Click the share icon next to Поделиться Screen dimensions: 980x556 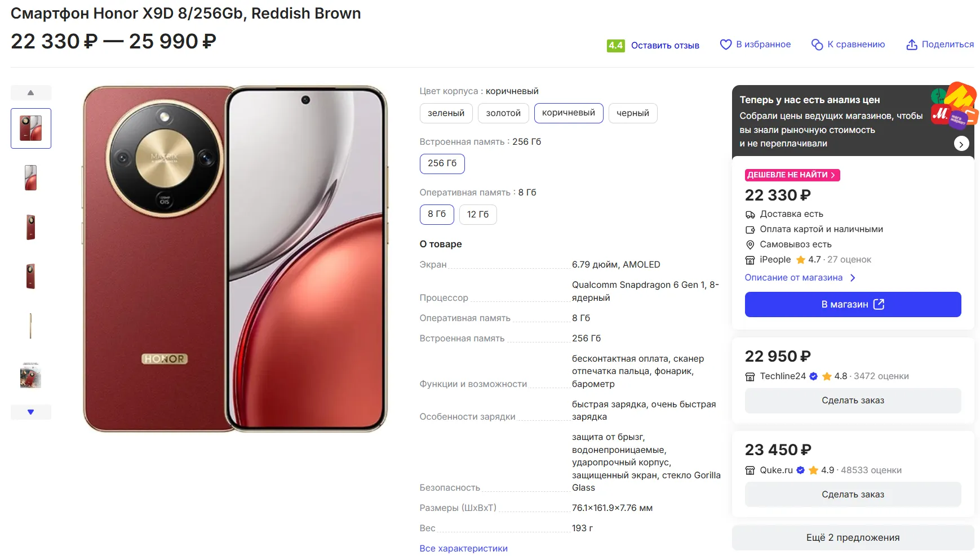(911, 45)
